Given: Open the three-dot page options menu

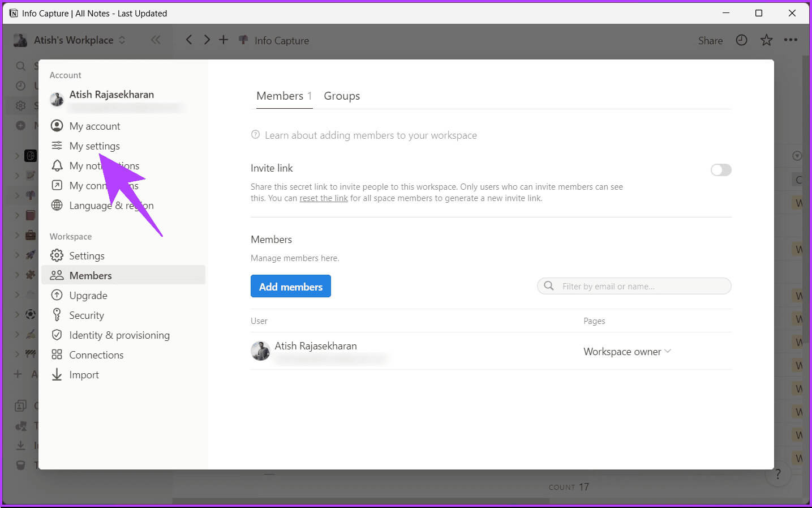Looking at the screenshot, I should [790, 40].
